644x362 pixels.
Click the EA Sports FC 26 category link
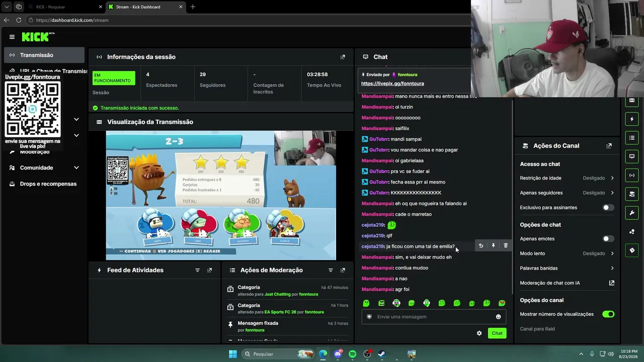point(280,312)
